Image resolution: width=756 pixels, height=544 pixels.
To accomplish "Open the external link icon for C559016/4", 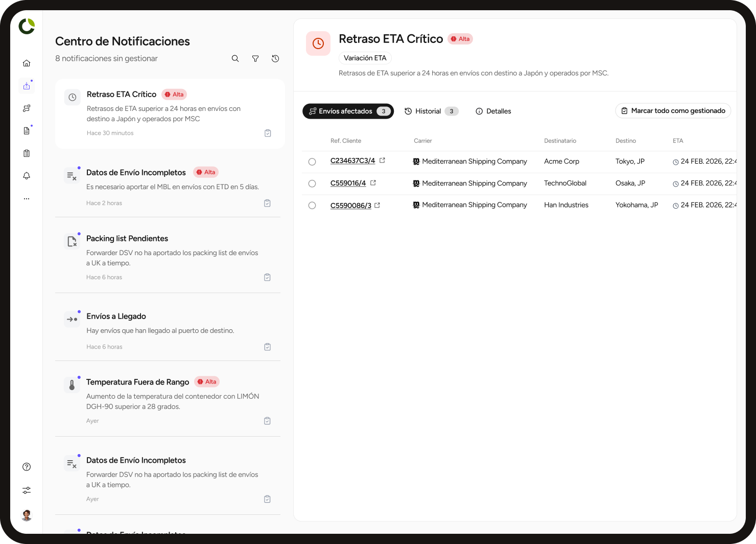I will (x=373, y=183).
